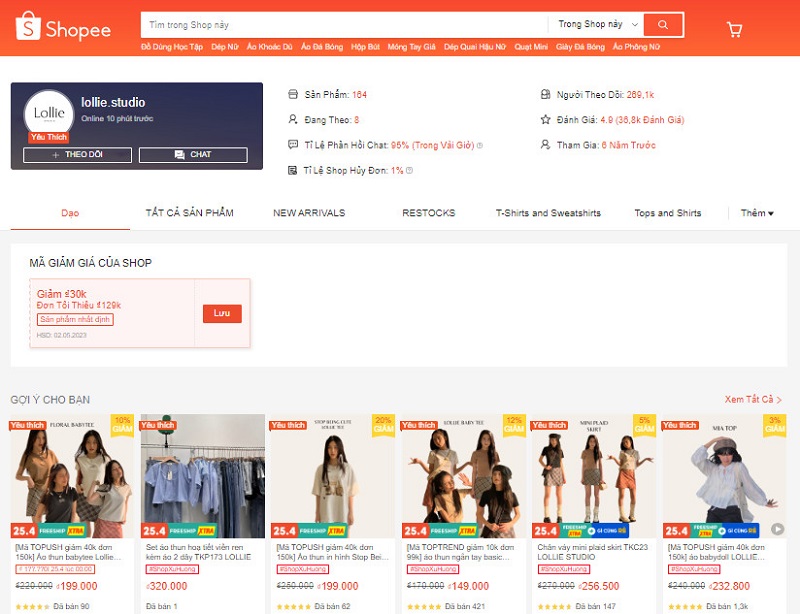Click the Lollie shop avatar

[x=49, y=113]
